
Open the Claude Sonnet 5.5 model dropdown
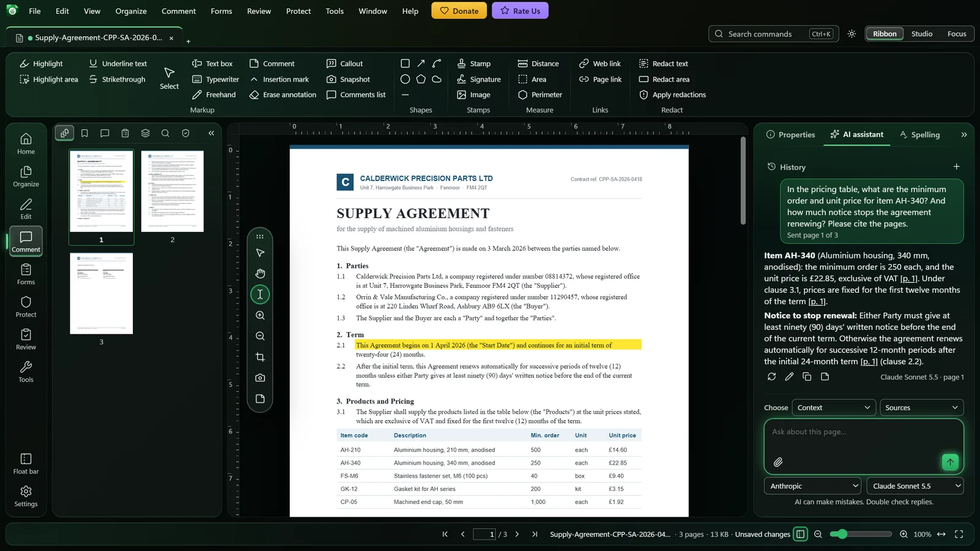[915, 486]
